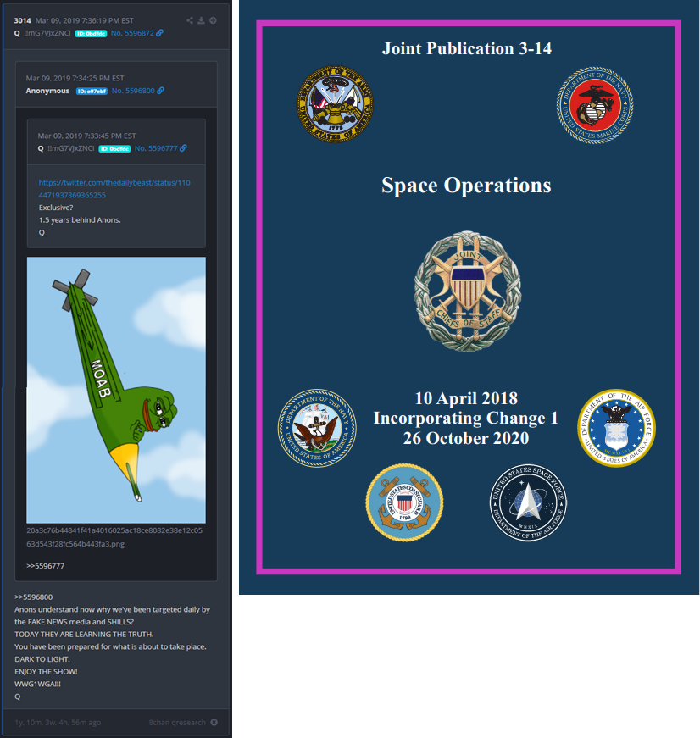The height and width of the screenshot is (738, 700).
Task: Open post link No. 5596872
Action: pos(132,33)
